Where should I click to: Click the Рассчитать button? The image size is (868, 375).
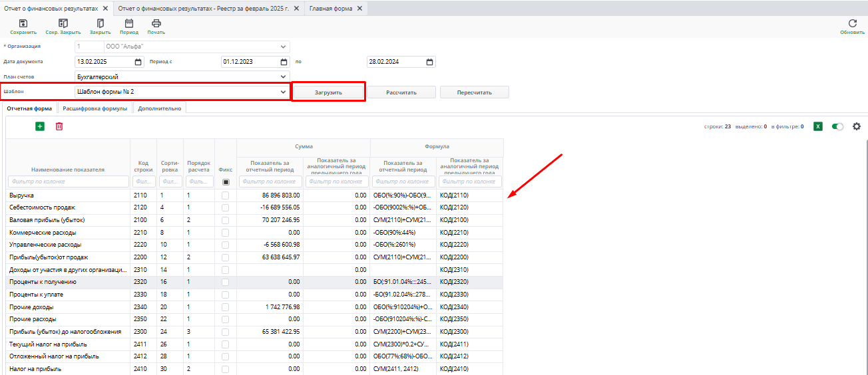[401, 92]
